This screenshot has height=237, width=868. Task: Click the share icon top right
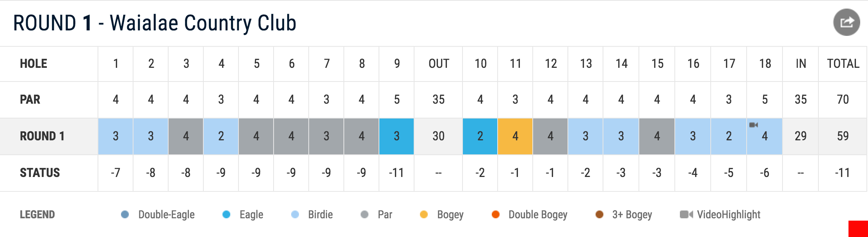(847, 22)
